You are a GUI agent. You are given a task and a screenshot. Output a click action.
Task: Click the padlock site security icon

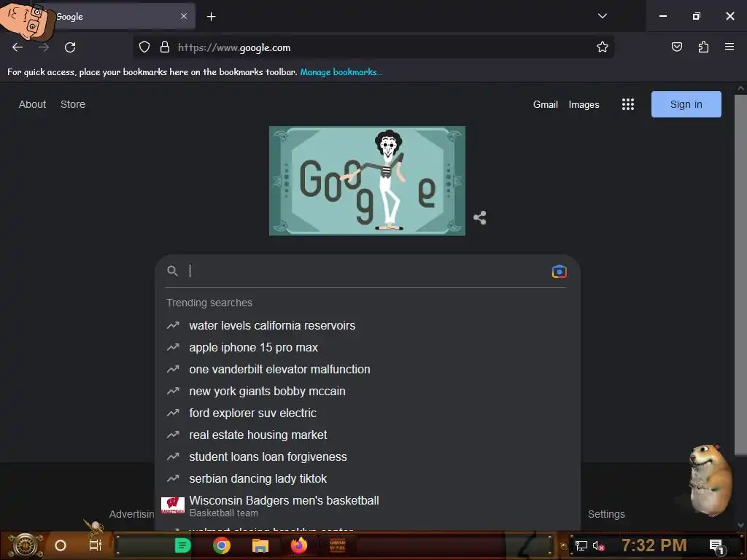tap(165, 47)
